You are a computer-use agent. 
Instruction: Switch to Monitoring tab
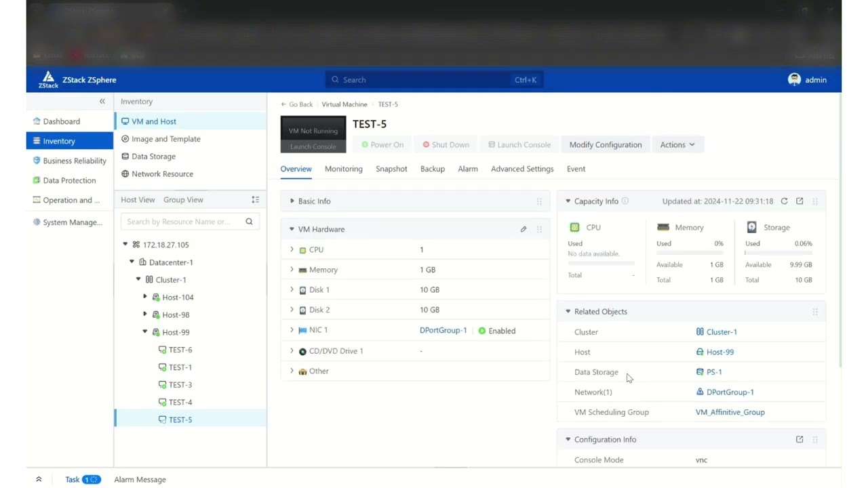[x=344, y=169]
